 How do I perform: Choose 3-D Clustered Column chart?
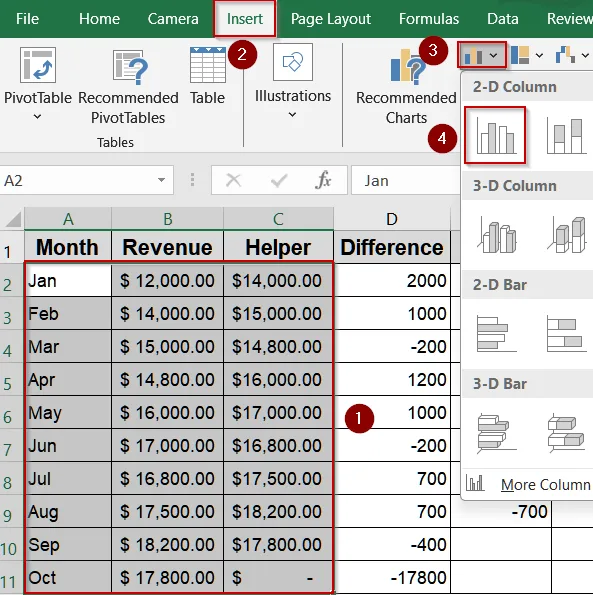pos(496,235)
